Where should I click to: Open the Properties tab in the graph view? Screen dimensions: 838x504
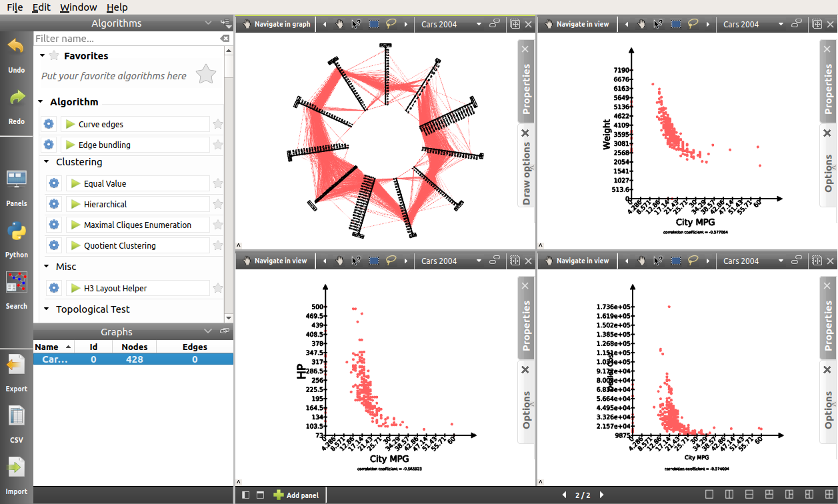point(526,89)
